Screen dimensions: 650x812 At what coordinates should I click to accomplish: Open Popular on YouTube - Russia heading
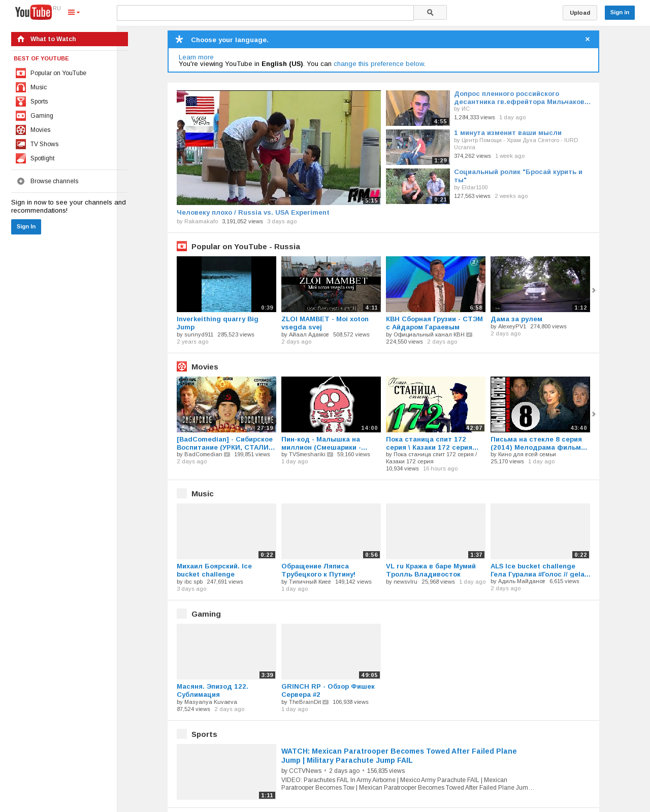coord(246,247)
